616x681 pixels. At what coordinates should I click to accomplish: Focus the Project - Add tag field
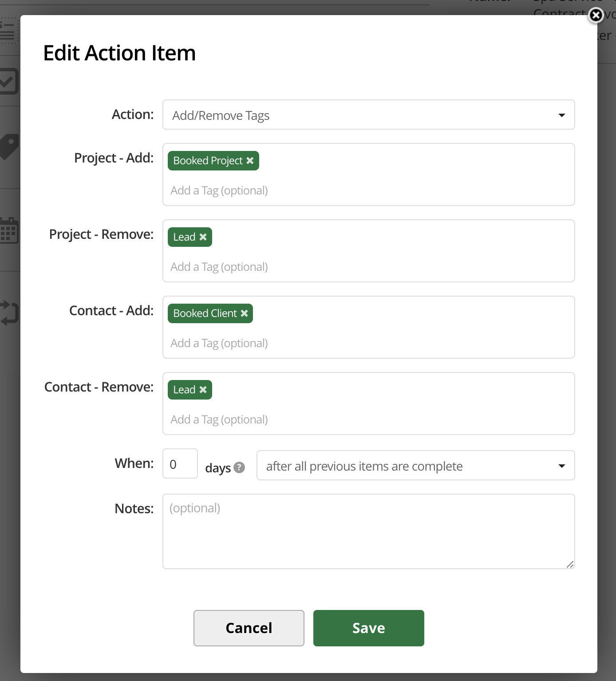coord(368,191)
